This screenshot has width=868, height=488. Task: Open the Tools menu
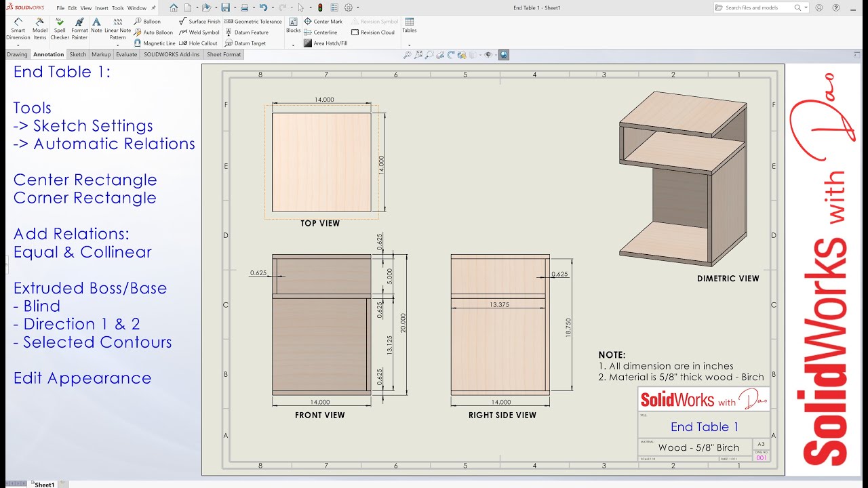118,8
